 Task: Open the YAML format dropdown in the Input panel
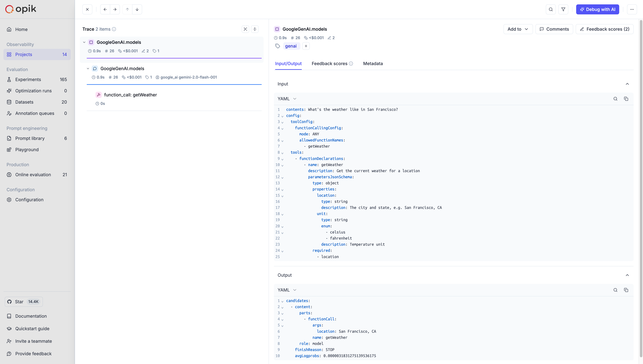tap(286, 98)
